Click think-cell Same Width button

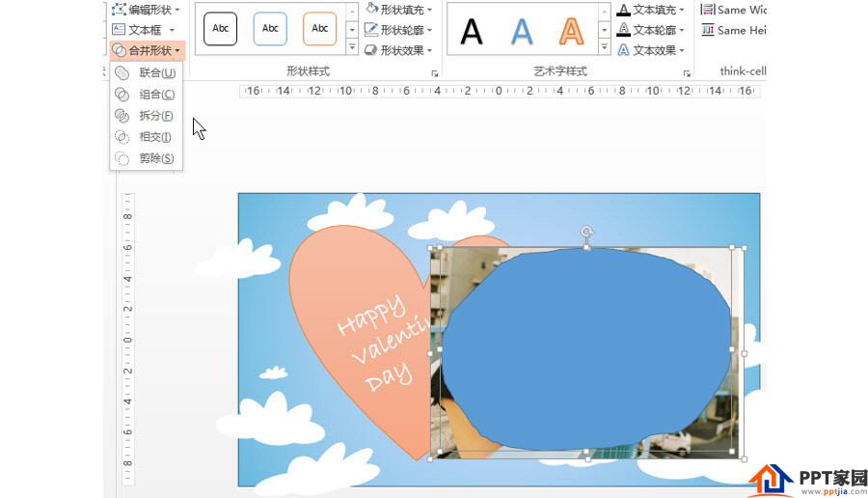click(734, 10)
